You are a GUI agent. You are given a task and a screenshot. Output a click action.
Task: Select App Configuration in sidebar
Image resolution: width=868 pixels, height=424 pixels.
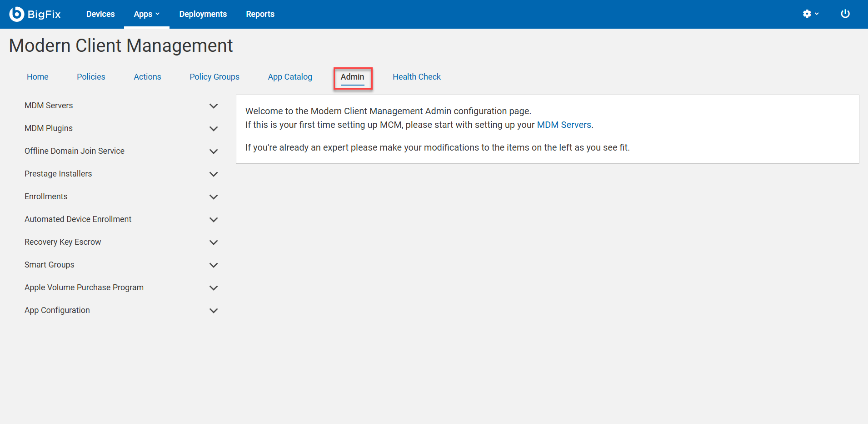click(57, 310)
